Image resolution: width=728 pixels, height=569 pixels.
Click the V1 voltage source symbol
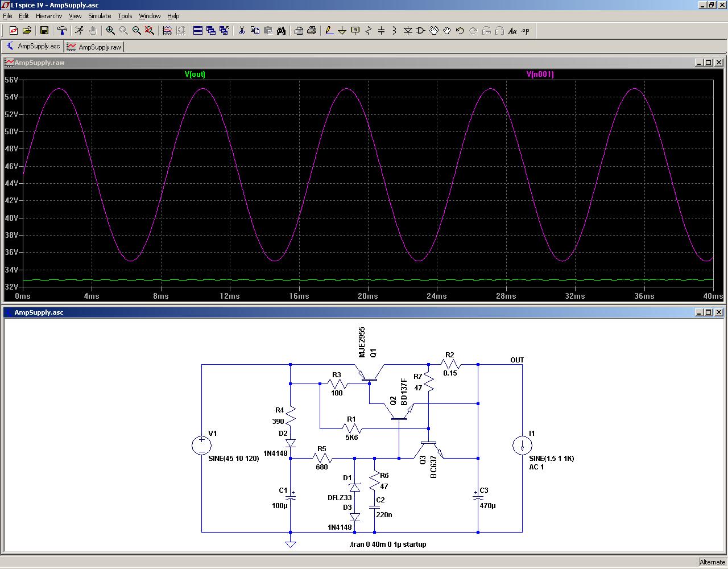coord(201,446)
